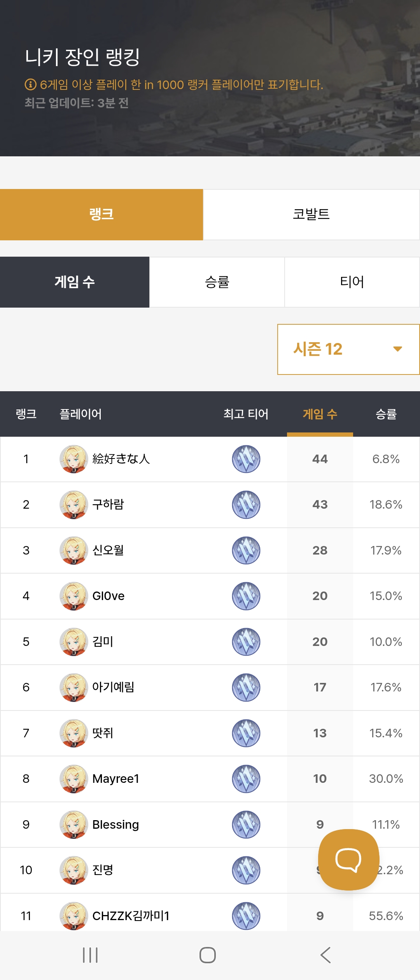Open player 신오월's profile link

(108, 550)
